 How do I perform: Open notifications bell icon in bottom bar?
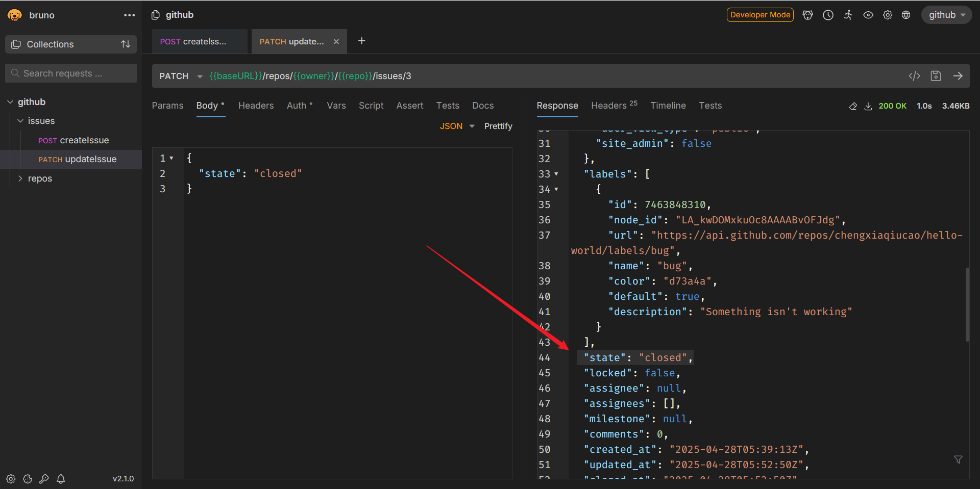pos(61,479)
